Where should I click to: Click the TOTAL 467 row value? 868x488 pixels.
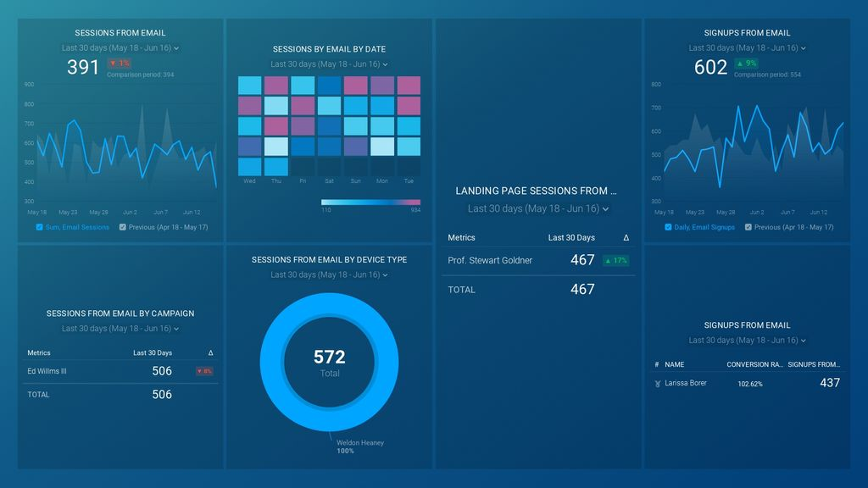point(582,290)
